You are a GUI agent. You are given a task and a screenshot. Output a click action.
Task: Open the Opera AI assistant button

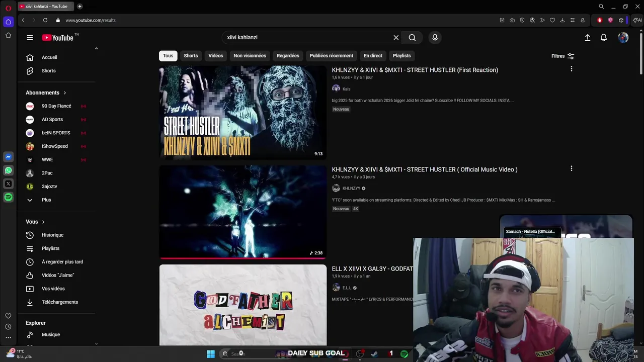[x=637, y=20]
